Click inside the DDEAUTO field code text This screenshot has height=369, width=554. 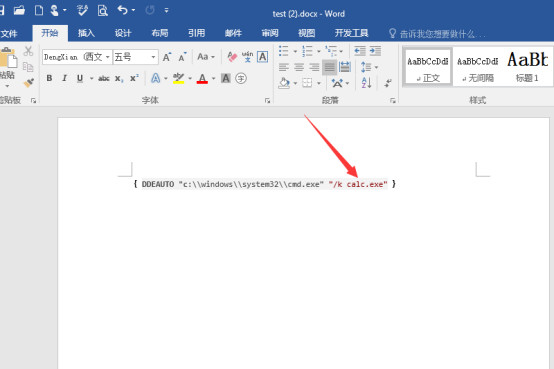pyautogui.click(x=264, y=184)
